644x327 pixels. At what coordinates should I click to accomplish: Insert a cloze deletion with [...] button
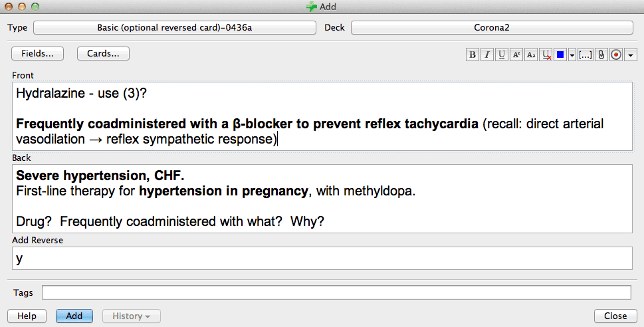[x=586, y=54]
